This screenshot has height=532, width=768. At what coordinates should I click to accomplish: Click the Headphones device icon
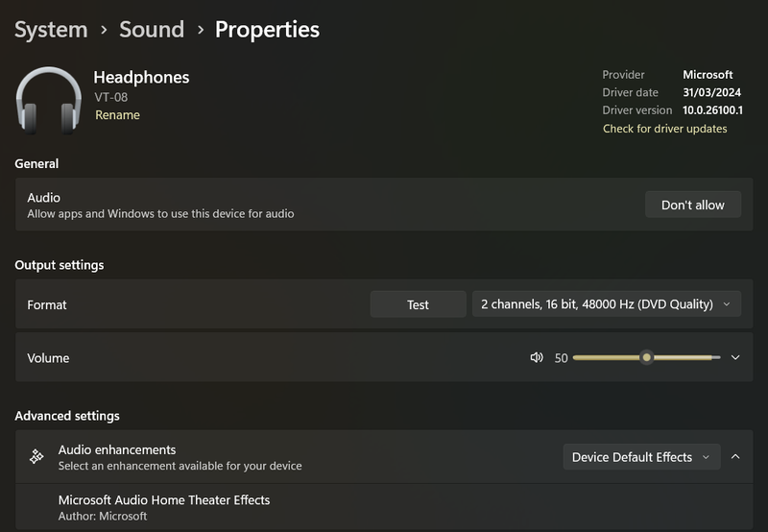coord(49,101)
